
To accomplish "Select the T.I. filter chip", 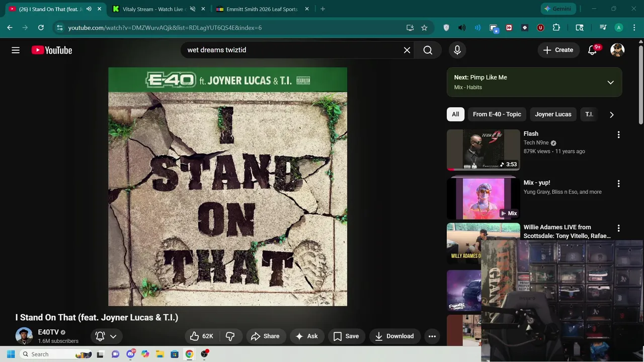I will [x=589, y=115].
